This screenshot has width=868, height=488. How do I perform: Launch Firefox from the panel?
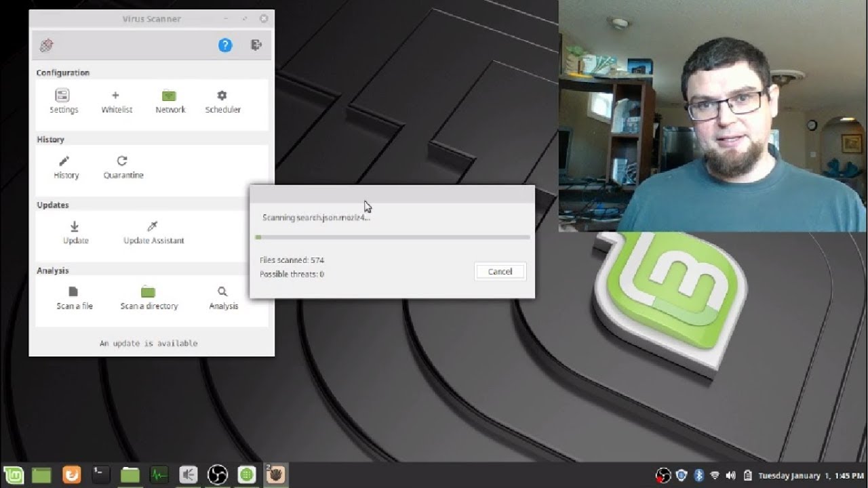click(x=71, y=475)
